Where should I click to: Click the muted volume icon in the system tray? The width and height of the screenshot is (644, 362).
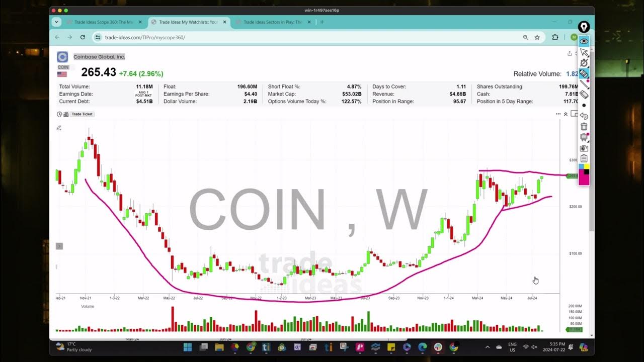pos(534,347)
